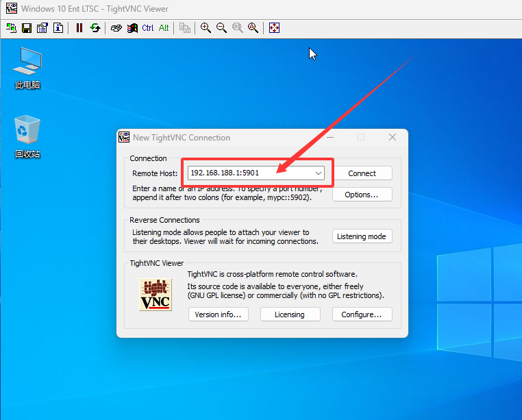Click the Zoom to fit window icon

[x=253, y=28]
